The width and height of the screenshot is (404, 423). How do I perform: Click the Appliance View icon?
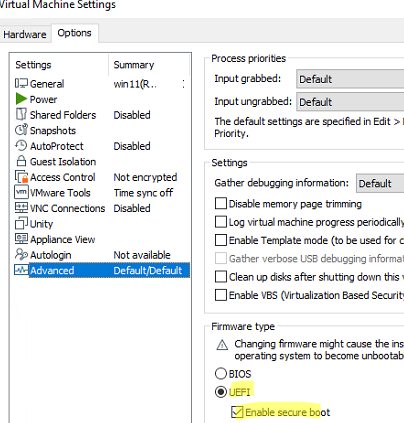coord(21,239)
